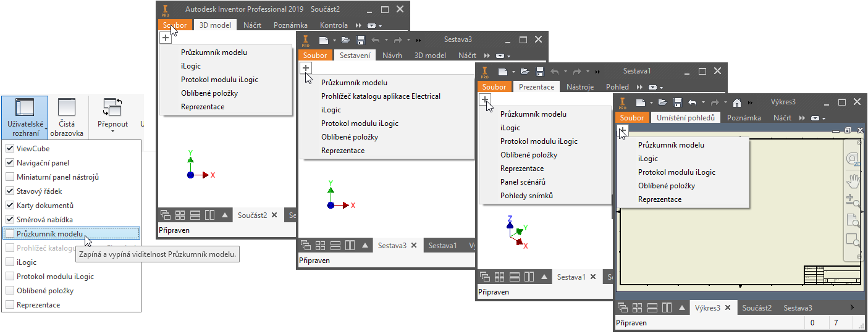
Task: Expand document tabs arrow in Součást2 window
Action: pos(225,215)
